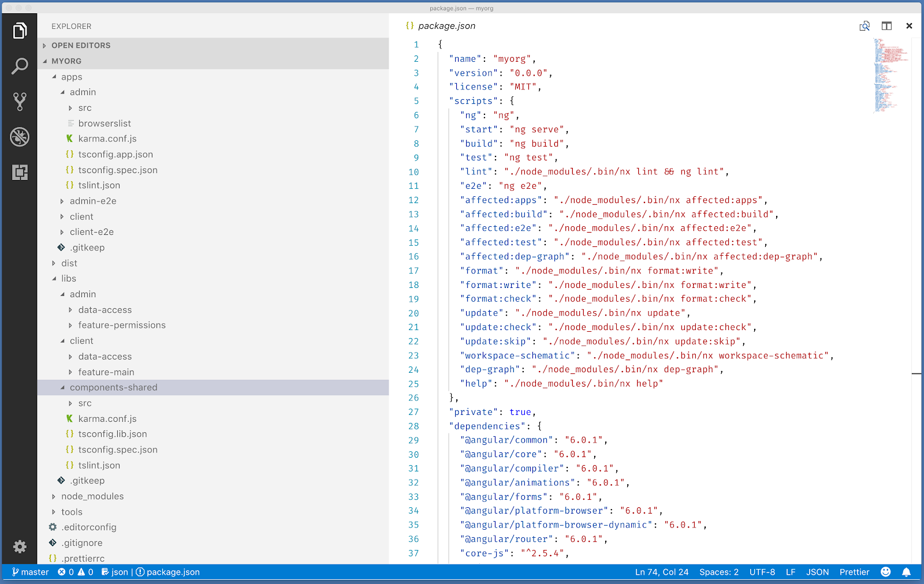
Task: Select the Explorer icon in the activity bar
Action: pyautogui.click(x=20, y=31)
